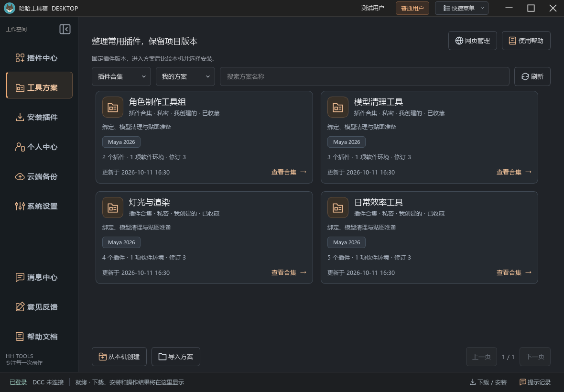
Task: Open 提示记录 in status bar
Action: click(535, 382)
